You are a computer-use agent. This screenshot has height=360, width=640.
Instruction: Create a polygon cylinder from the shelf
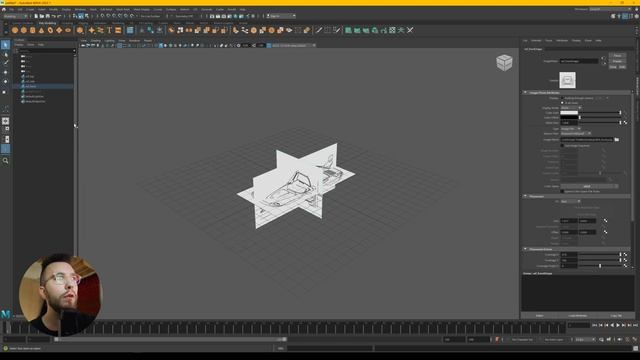(x=33, y=30)
